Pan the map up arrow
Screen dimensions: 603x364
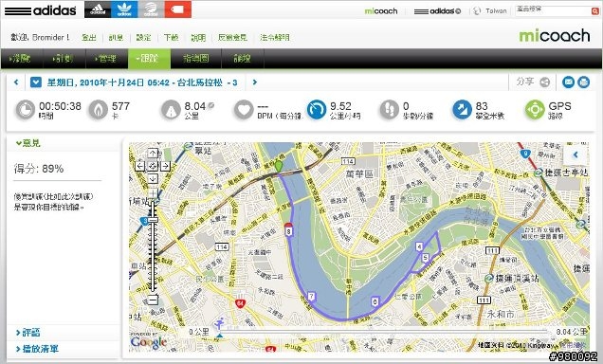[153, 154]
